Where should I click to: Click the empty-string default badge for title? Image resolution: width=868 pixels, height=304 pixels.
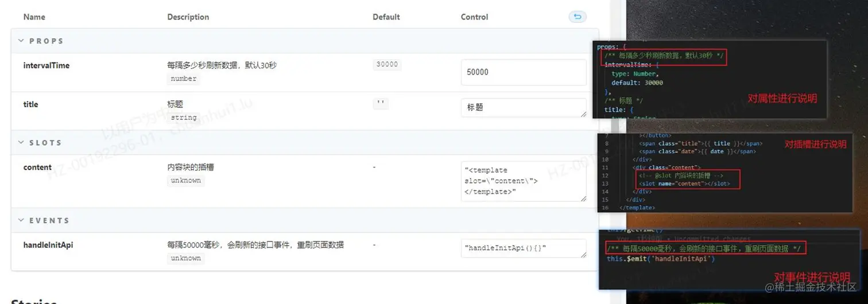[381, 104]
